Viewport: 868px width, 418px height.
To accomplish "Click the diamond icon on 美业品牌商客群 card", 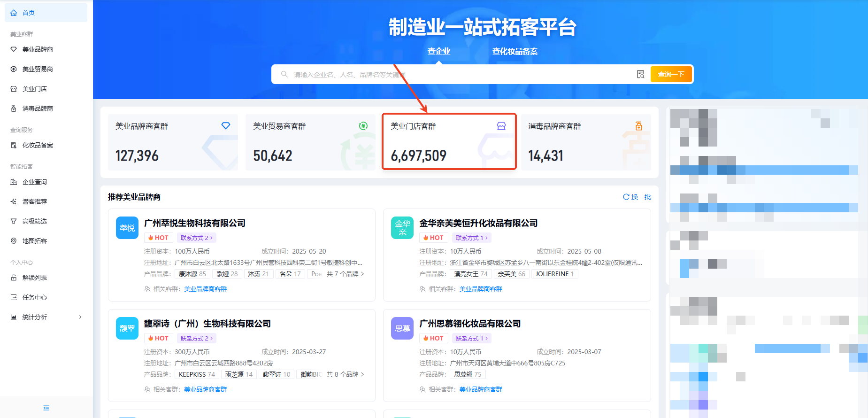I will point(226,126).
